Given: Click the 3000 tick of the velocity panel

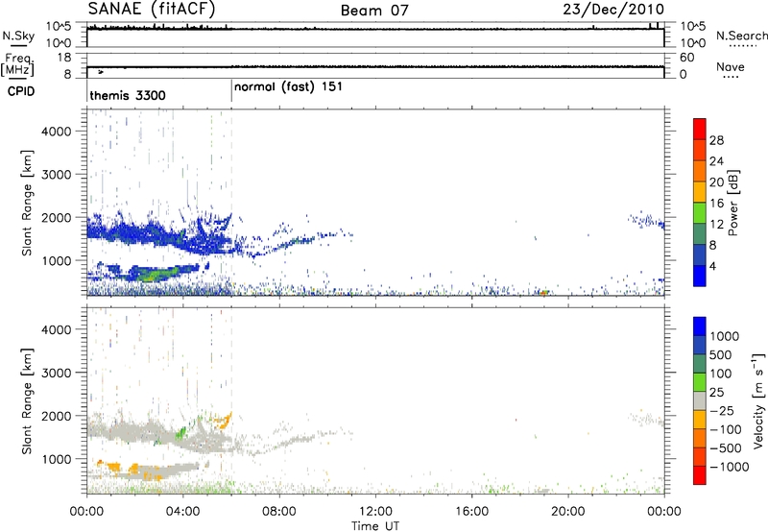Looking at the screenshot, I should (x=56, y=373).
